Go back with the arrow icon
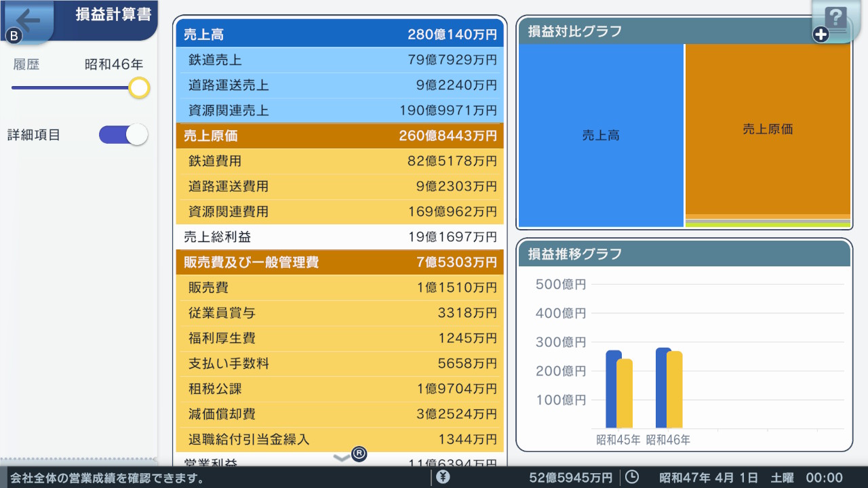Viewport: 868px width, 488px height. (28, 20)
